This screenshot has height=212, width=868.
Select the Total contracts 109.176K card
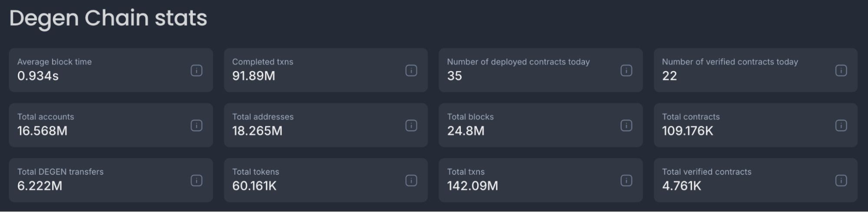coord(756,125)
